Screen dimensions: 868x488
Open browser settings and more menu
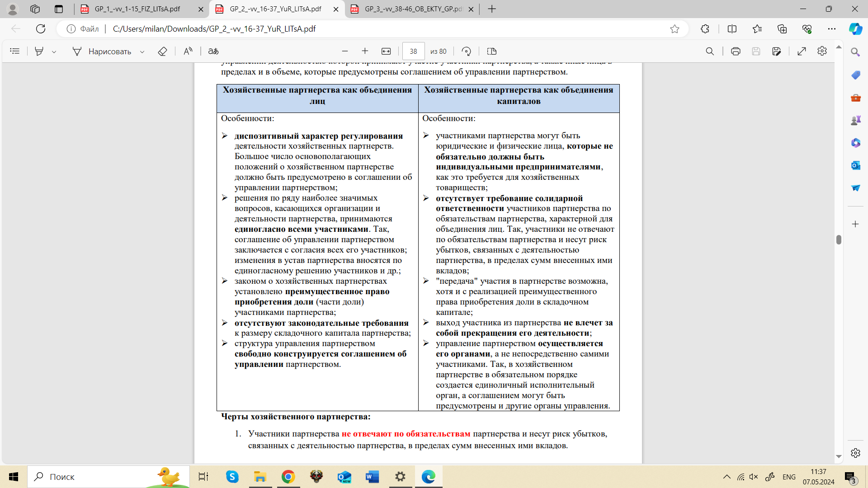click(x=832, y=29)
